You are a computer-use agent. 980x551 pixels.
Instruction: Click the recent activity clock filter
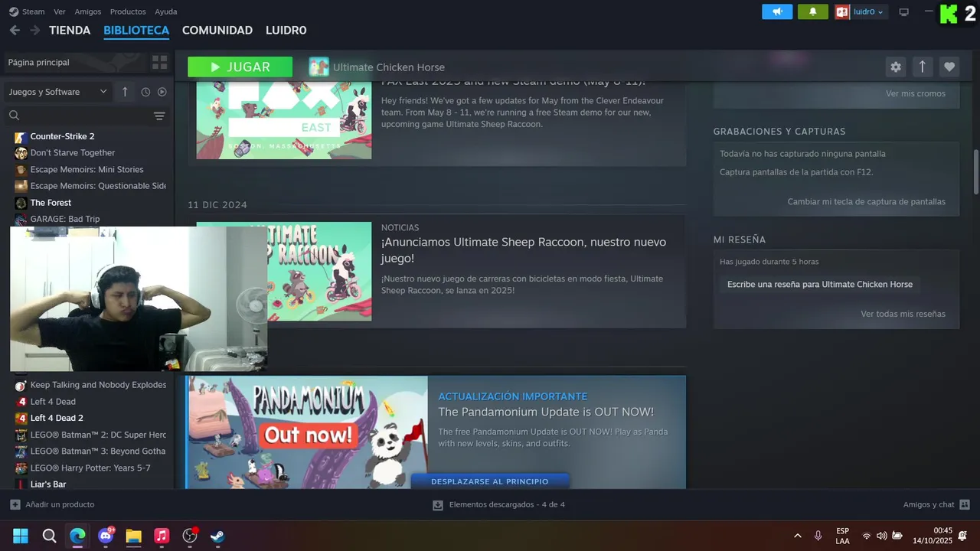tap(145, 92)
